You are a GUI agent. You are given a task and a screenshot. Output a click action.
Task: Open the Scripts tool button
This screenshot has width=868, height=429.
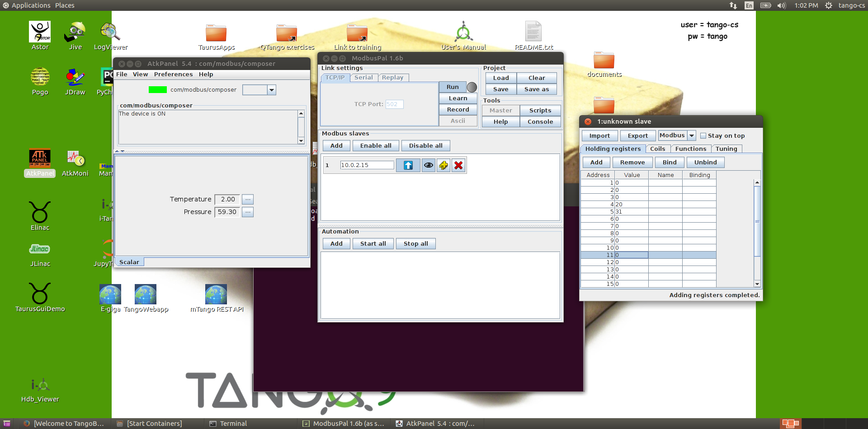tap(540, 111)
